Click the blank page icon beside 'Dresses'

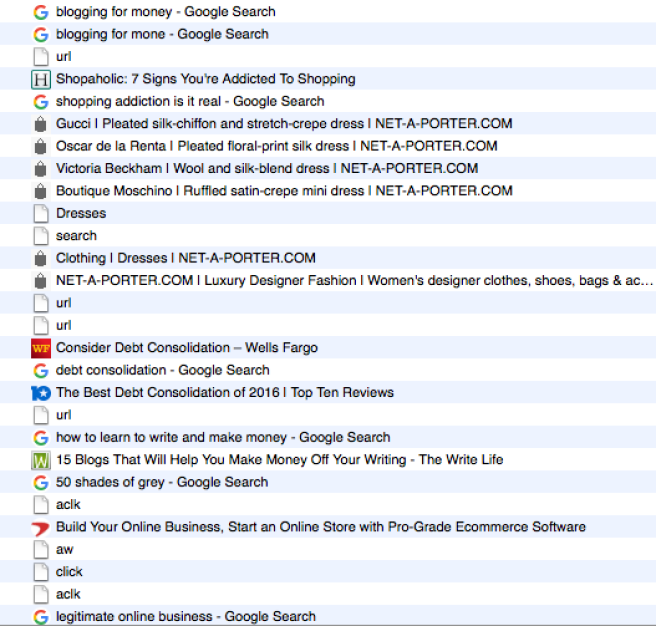pyautogui.click(x=40, y=213)
